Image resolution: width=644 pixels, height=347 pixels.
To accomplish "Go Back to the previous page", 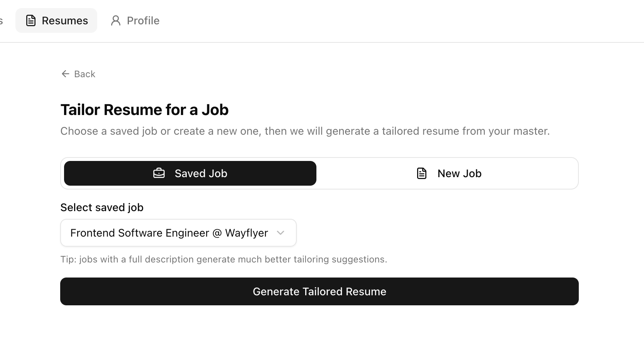I will (78, 74).
